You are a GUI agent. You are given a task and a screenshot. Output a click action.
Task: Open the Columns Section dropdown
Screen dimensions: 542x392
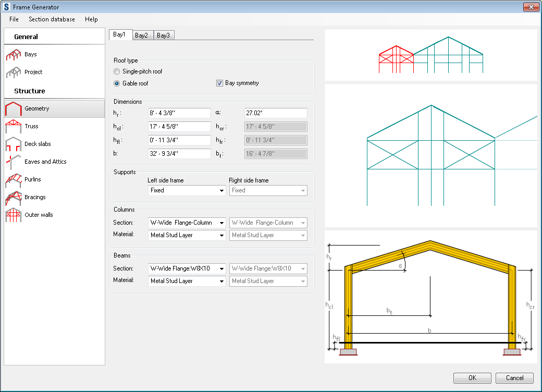[187, 223]
